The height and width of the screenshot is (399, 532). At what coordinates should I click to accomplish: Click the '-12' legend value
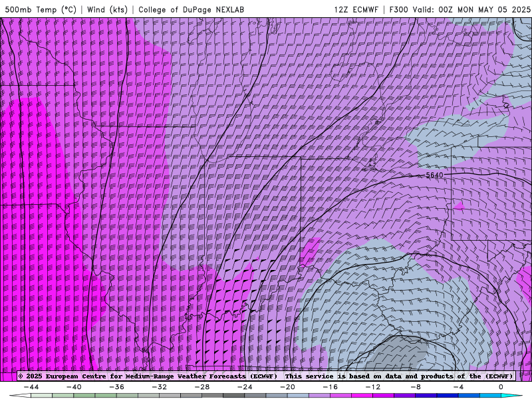pos(373,387)
